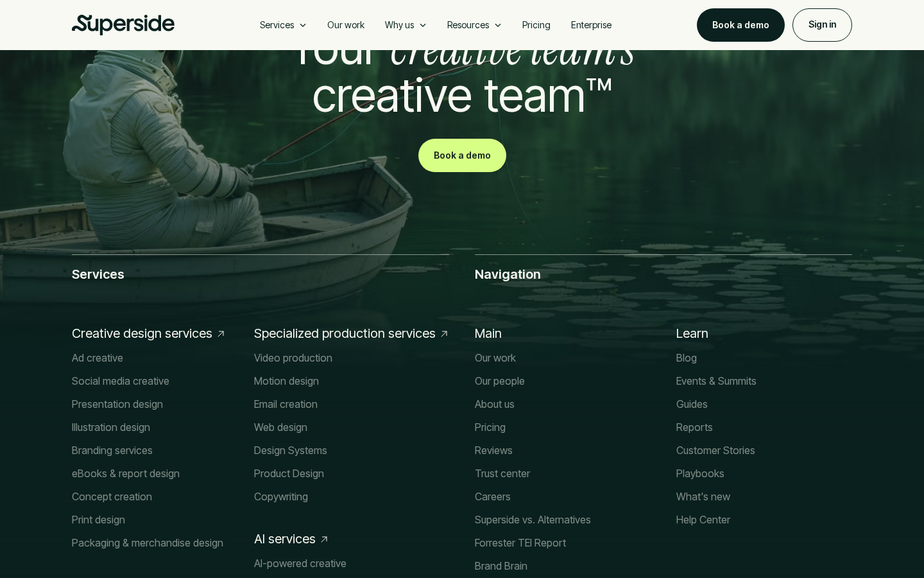
Task: Expand the Services dropdown chevron
Action: tap(303, 25)
